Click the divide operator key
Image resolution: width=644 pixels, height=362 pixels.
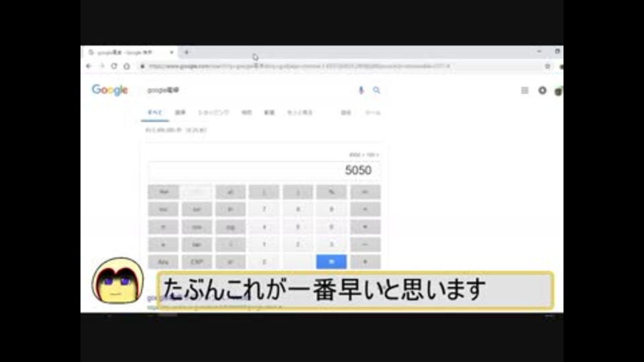(x=365, y=209)
